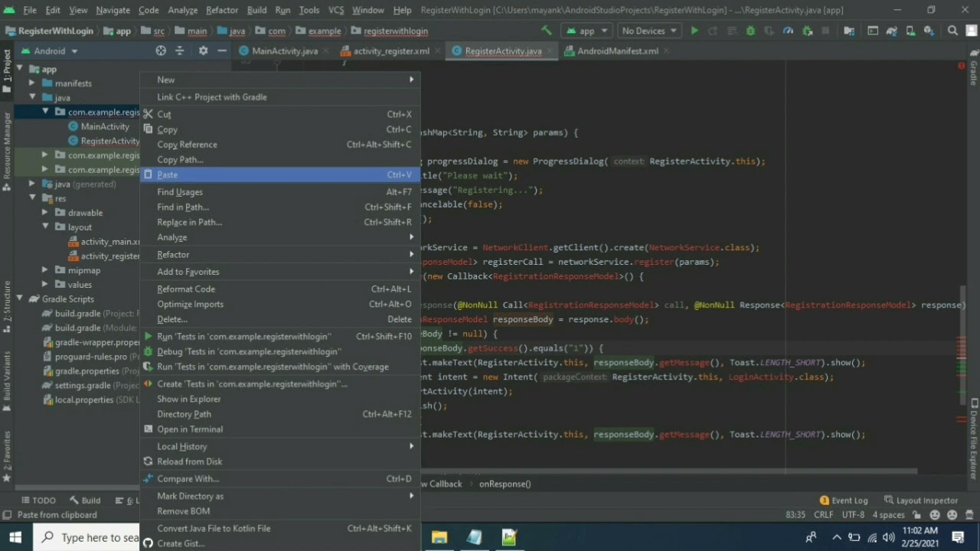Click the editor horizontal scrollbar
The image size is (980, 551).
[x=669, y=471]
